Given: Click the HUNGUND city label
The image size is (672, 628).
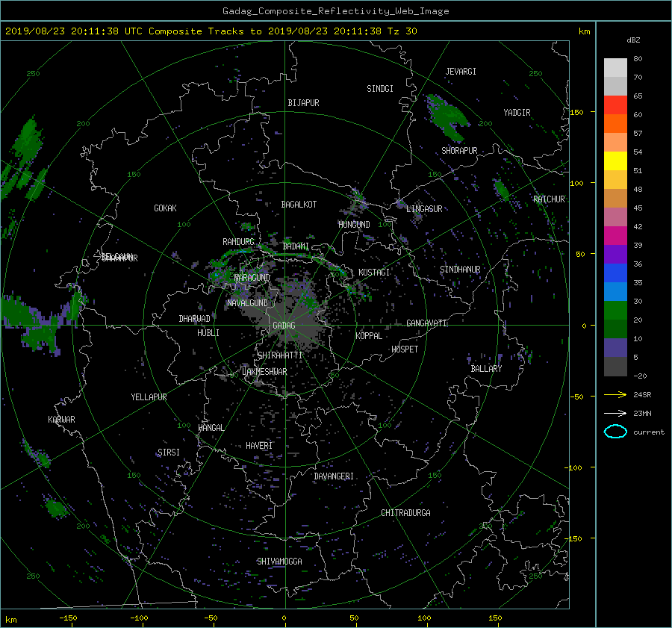Looking at the screenshot, I should (354, 225).
